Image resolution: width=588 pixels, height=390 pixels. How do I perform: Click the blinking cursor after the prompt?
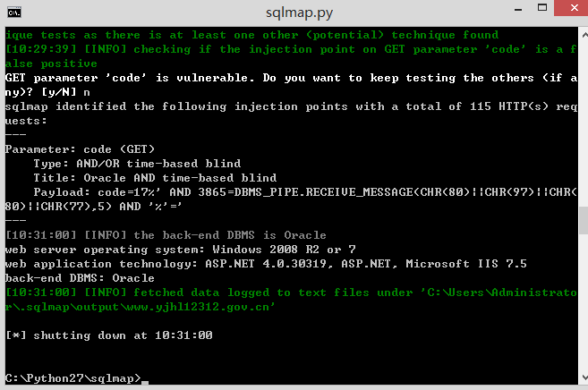pos(145,383)
